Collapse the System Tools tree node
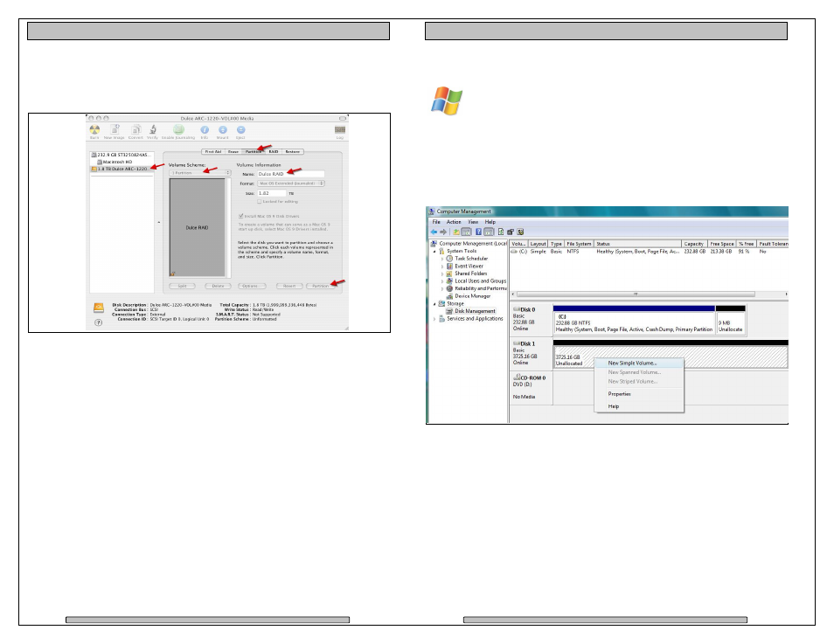The image size is (834, 644). (x=435, y=251)
